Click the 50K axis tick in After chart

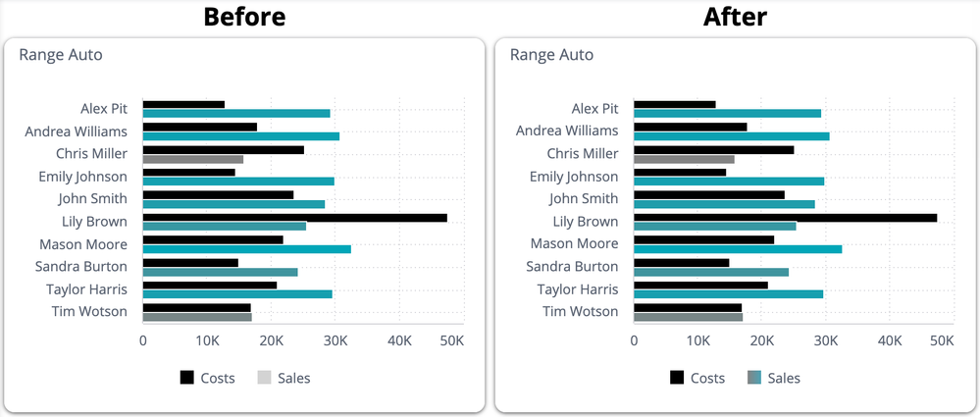pyautogui.click(x=941, y=340)
